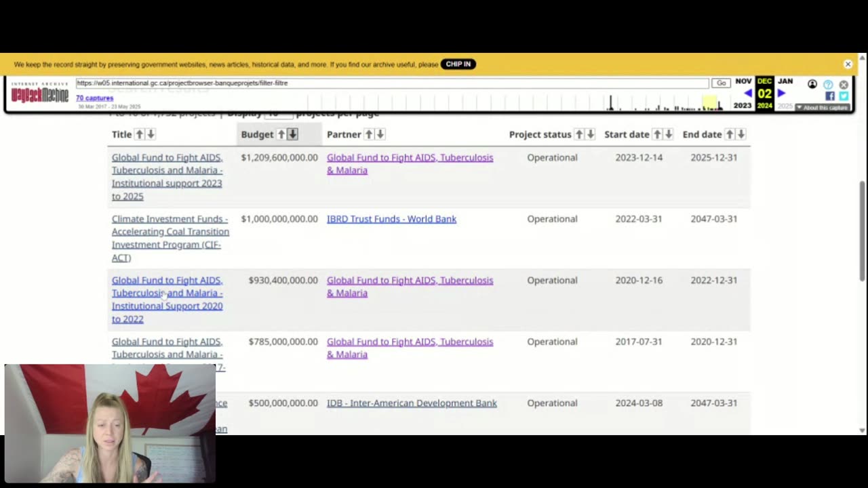Image resolution: width=868 pixels, height=488 pixels.
Task: Open the 70 captures link
Action: (x=94, y=98)
